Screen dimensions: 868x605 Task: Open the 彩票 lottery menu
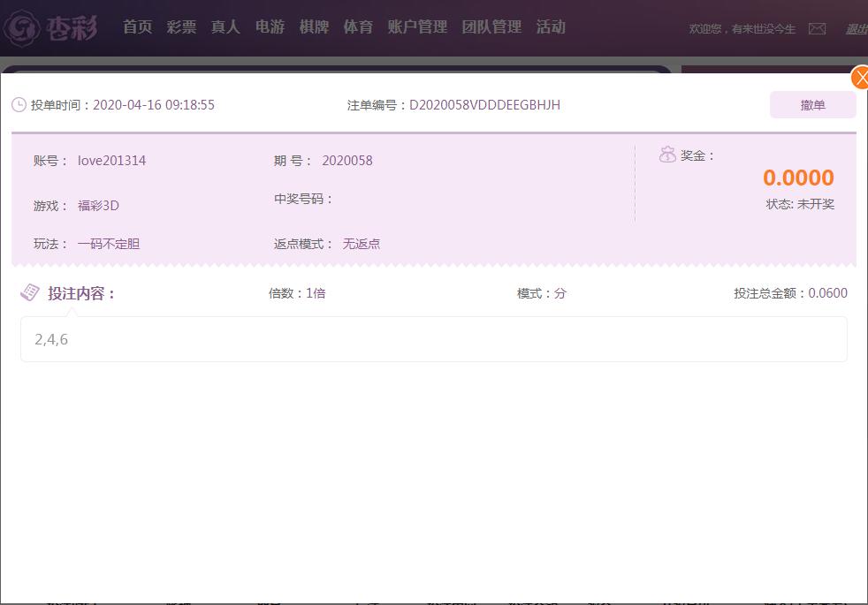click(181, 26)
